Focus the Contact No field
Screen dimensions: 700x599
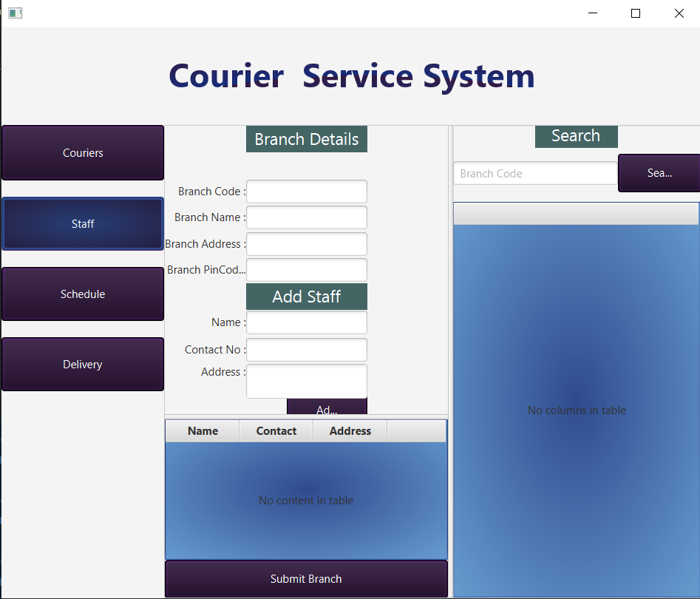pyautogui.click(x=306, y=350)
